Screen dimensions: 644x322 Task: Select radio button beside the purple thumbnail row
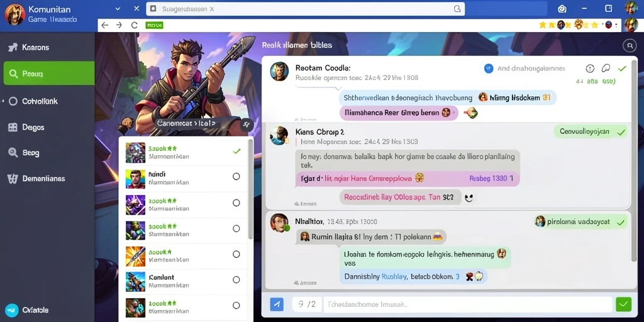[x=236, y=203]
